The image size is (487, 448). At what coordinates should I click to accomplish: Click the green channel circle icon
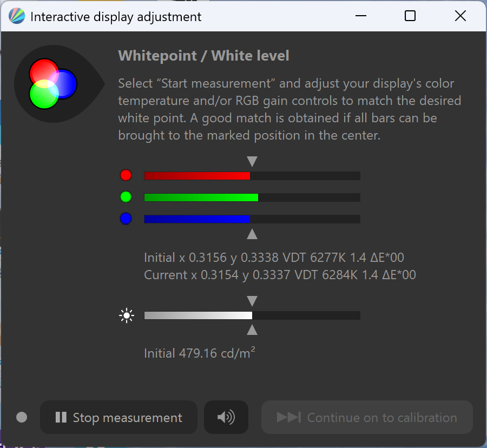[x=126, y=197]
